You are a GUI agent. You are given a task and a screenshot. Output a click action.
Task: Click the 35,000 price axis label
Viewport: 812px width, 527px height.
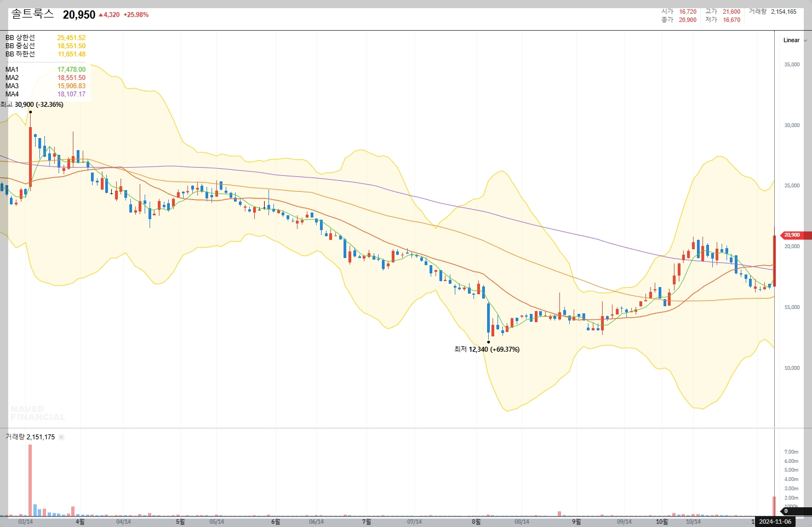tap(792, 65)
